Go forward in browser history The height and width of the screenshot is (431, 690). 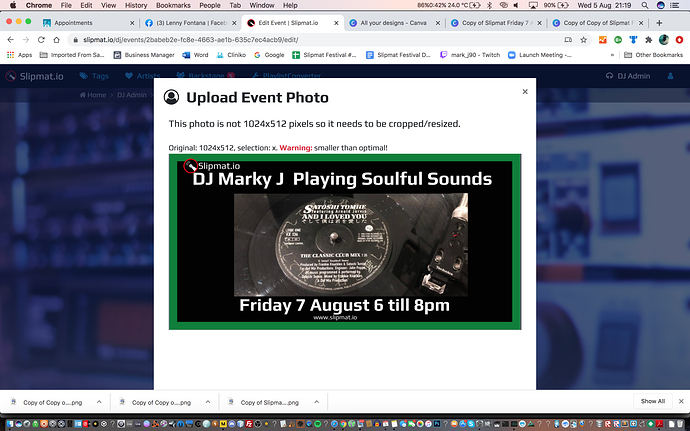pyautogui.click(x=26, y=40)
